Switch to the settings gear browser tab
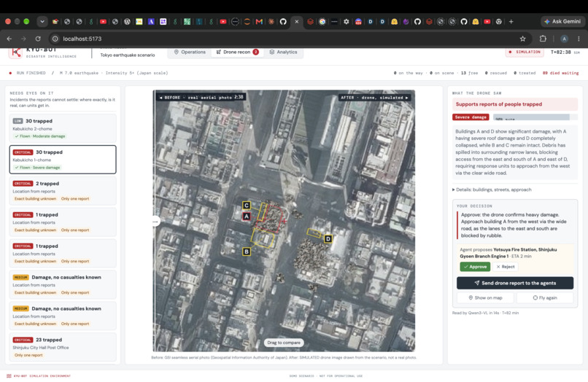Viewport: 588px width, 382px height. [x=346, y=22]
